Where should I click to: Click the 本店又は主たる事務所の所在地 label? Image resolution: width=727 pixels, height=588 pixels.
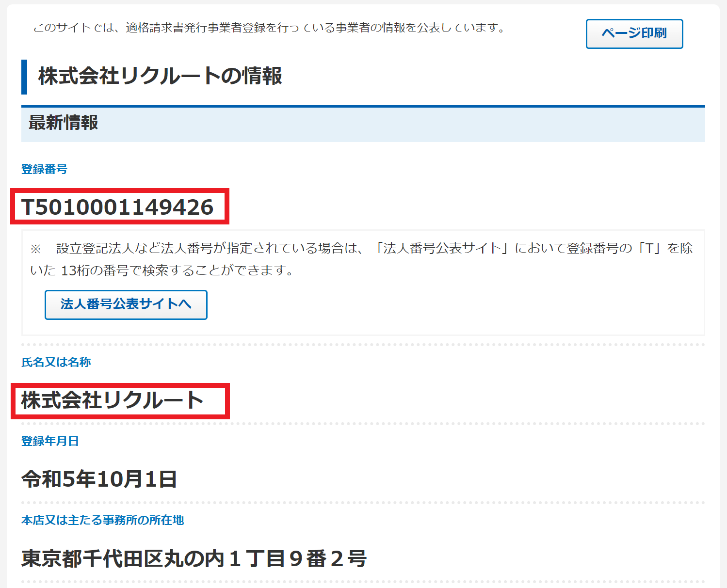pyautogui.click(x=103, y=520)
